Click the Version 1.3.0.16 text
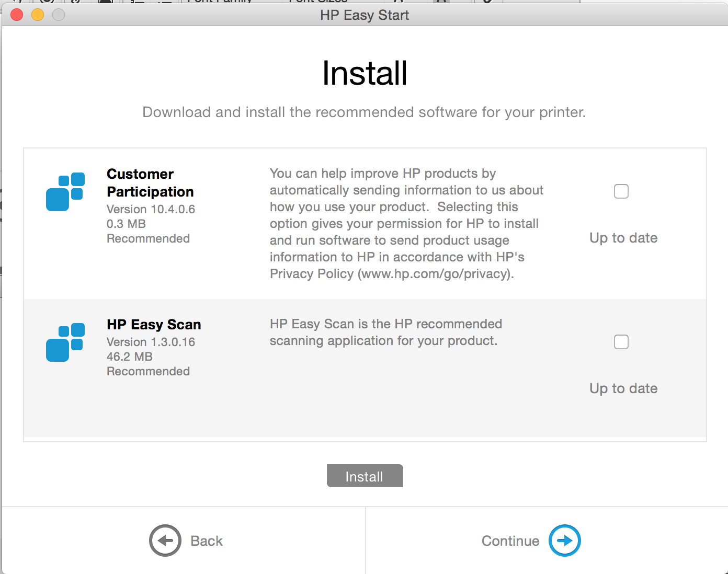Screen dimensions: 728x574 point(151,342)
